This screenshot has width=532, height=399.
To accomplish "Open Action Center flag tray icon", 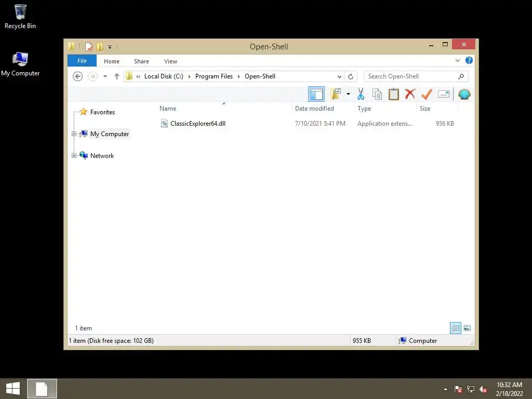I will [x=458, y=389].
